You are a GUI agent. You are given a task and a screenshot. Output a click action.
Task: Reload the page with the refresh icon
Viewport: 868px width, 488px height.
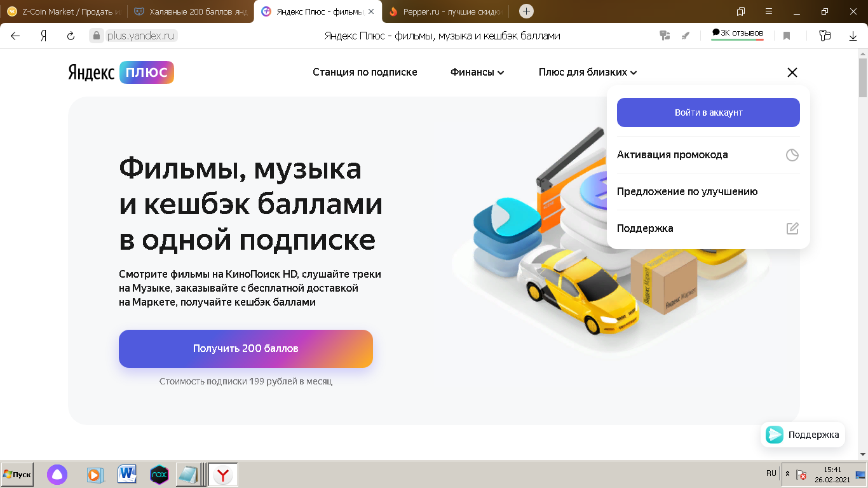coord(71,36)
